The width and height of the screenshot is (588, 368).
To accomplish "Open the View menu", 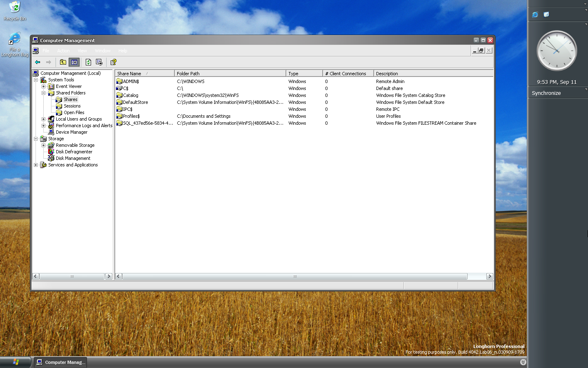I will point(82,51).
